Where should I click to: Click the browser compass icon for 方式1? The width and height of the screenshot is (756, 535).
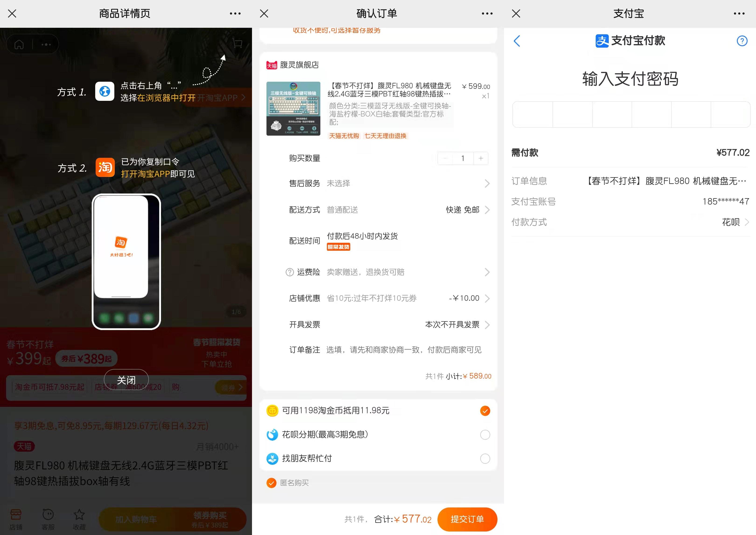click(105, 91)
